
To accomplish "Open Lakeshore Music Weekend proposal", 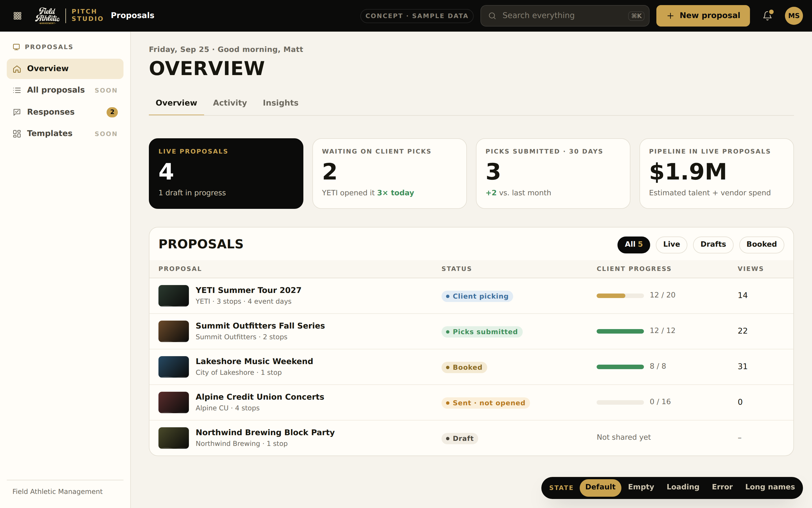I will coord(254,362).
